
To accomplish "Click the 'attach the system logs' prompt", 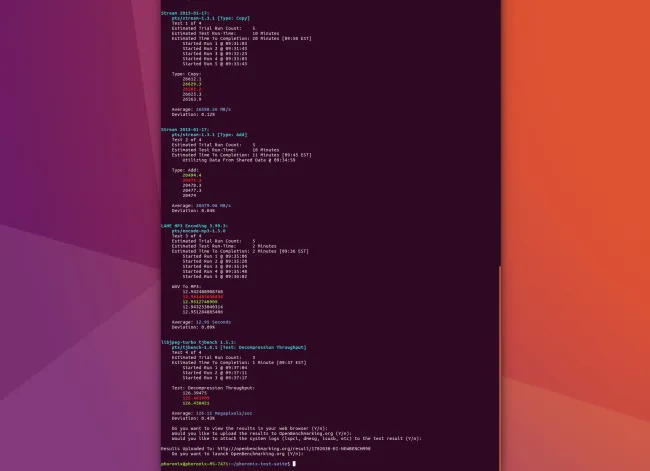I will (x=297, y=438).
